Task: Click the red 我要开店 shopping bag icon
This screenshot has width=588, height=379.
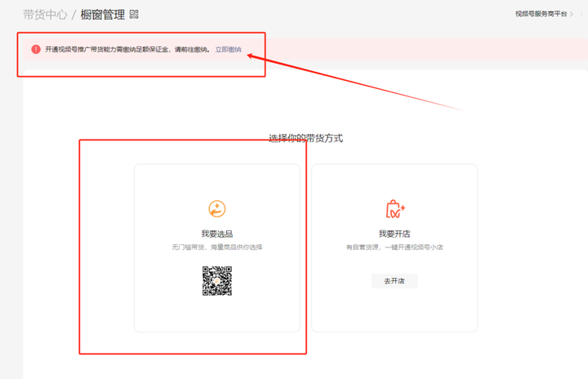Action: pyautogui.click(x=394, y=210)
